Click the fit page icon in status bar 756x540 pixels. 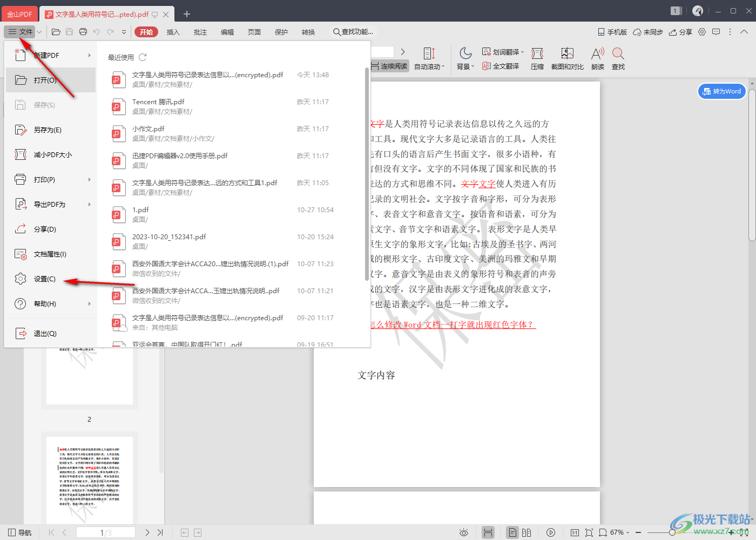pos(589,532)
